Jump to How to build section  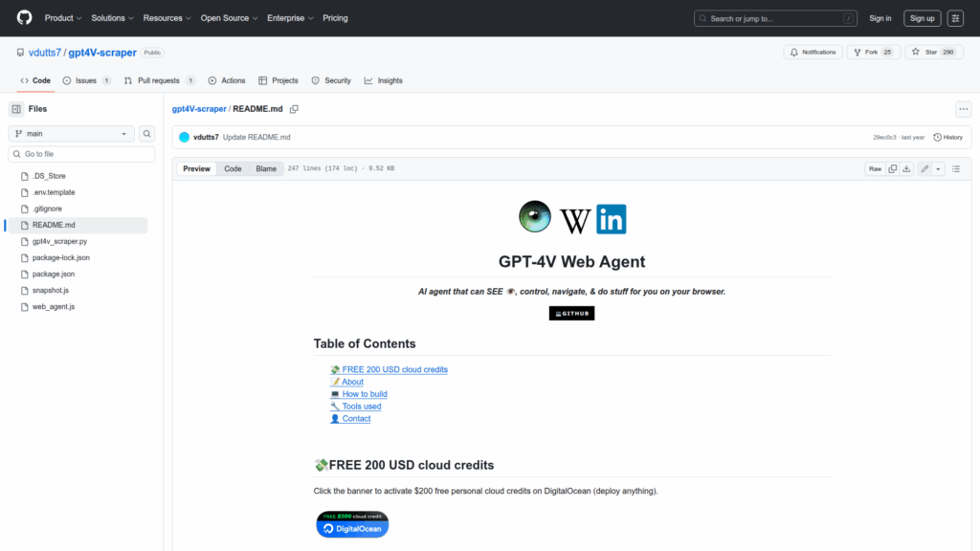359,394
